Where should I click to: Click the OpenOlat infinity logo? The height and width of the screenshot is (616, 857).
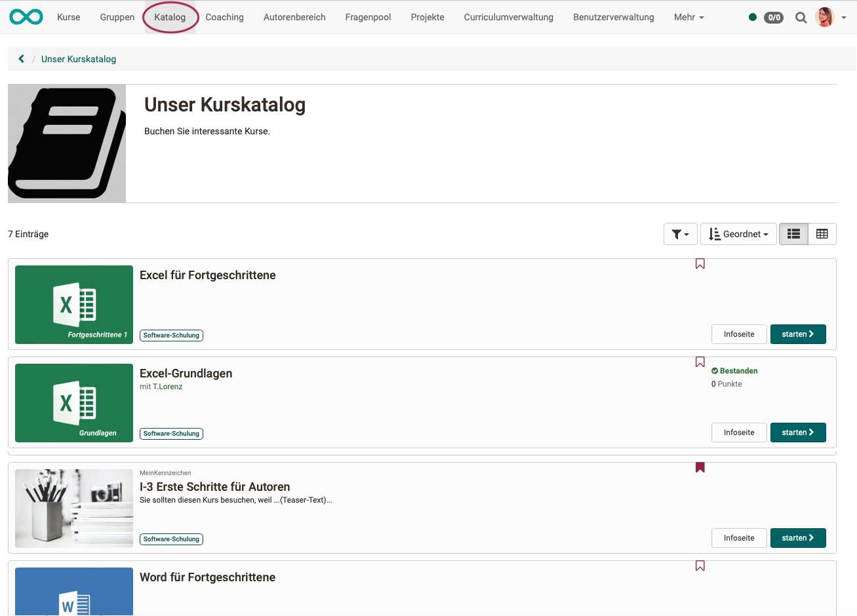[26, 17]
